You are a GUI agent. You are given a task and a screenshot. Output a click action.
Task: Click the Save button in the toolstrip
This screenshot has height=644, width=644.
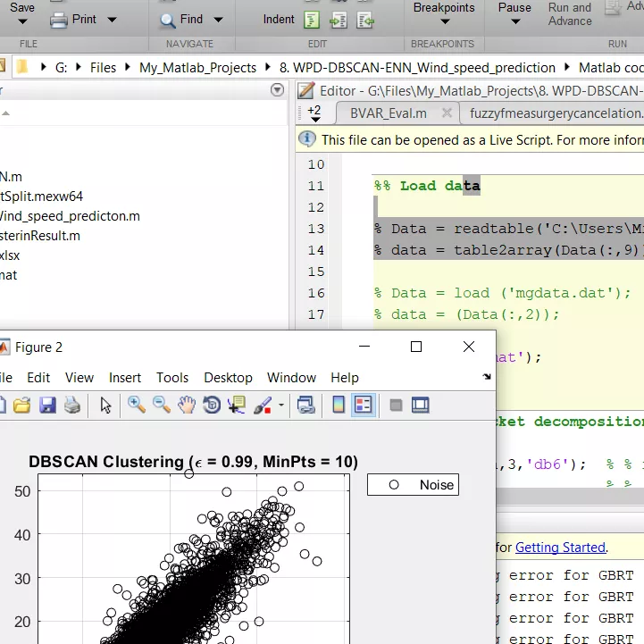click(22, 7)
